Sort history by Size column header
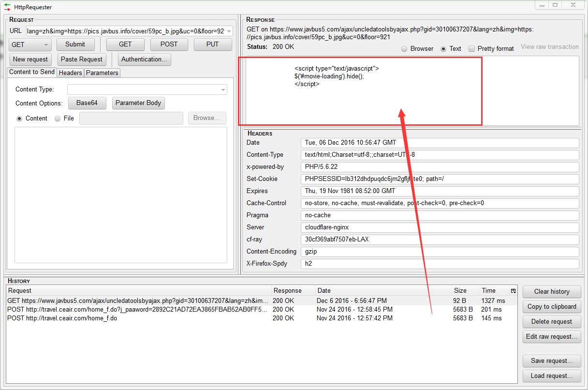The height and width of the screenshot is (390, 588). [466, 291]
